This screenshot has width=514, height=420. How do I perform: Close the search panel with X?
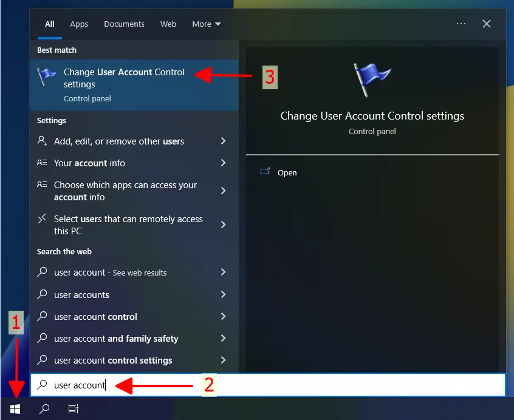pos(487,24)
